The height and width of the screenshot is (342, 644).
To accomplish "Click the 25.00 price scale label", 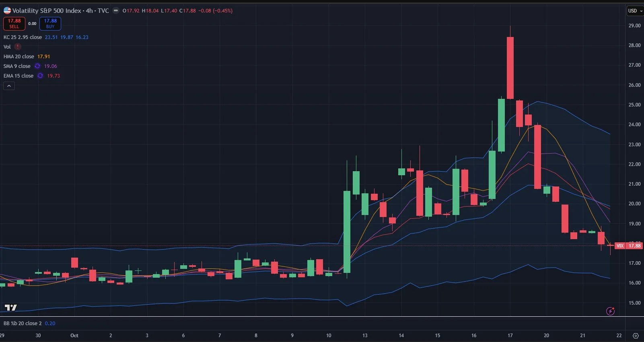I will 635,104.
